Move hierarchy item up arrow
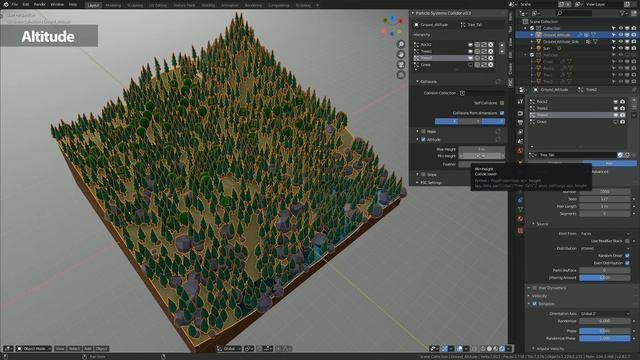This screenshot has width=640, height=360. tap(502, 45)
